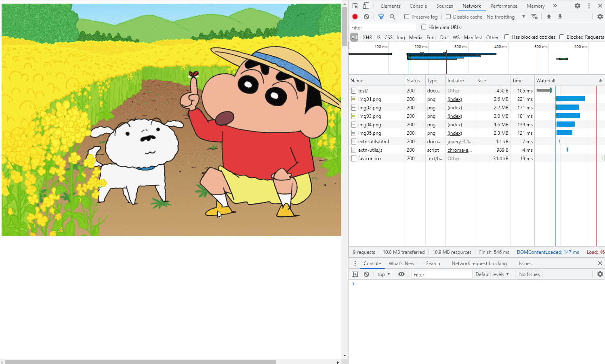Stop recording network log with red button
605x364 pixels.
tap(355, 17)
